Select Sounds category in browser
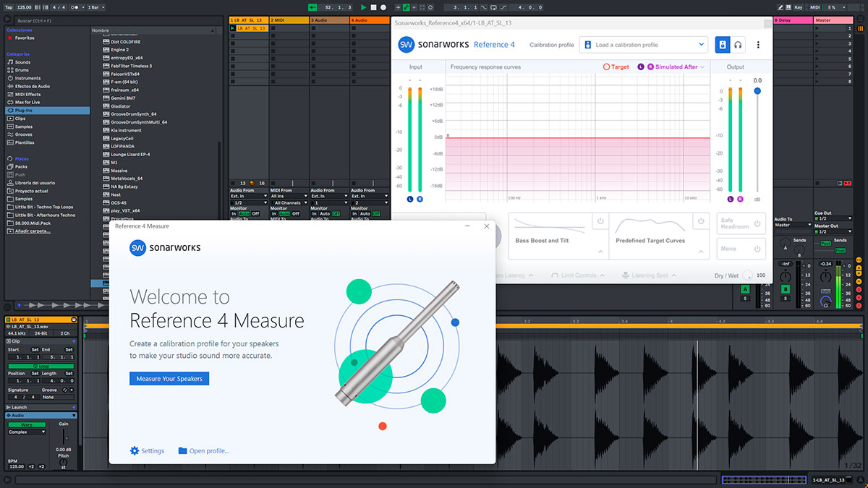 tap(22, 62)
